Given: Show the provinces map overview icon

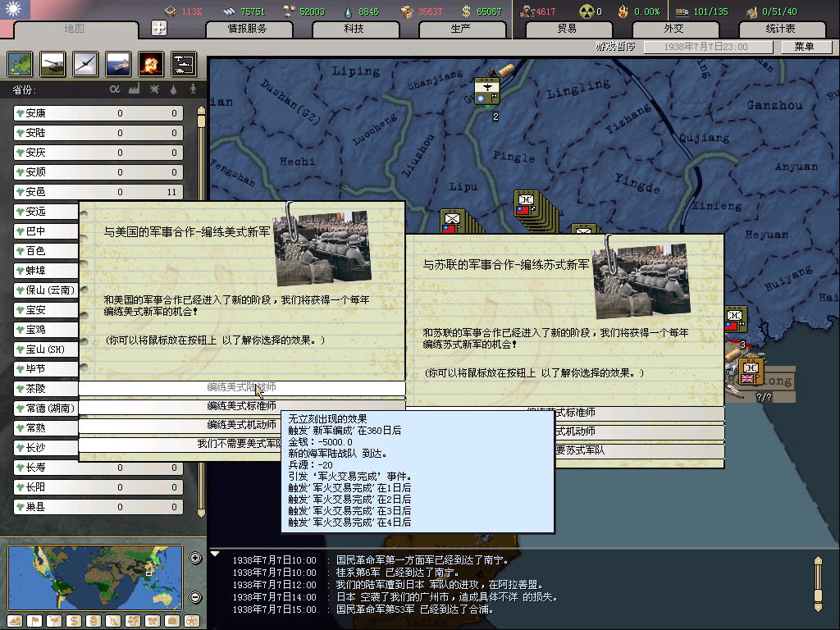Looking at the screenshot, I should point(21,63).
